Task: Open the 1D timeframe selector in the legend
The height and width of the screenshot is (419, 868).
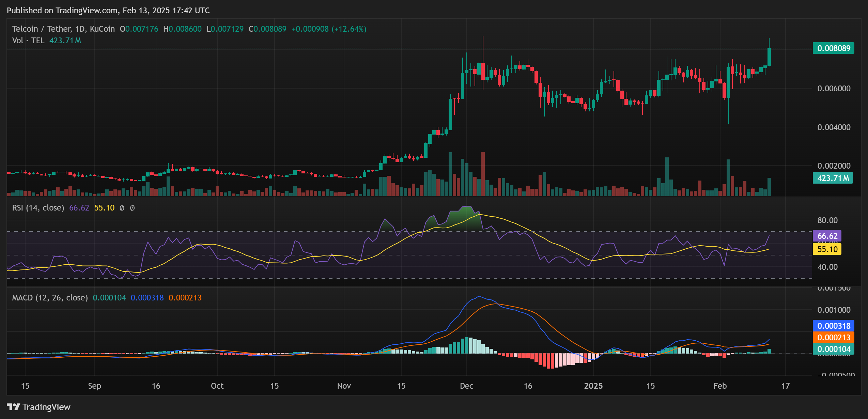Action: (x=79, y=29)
